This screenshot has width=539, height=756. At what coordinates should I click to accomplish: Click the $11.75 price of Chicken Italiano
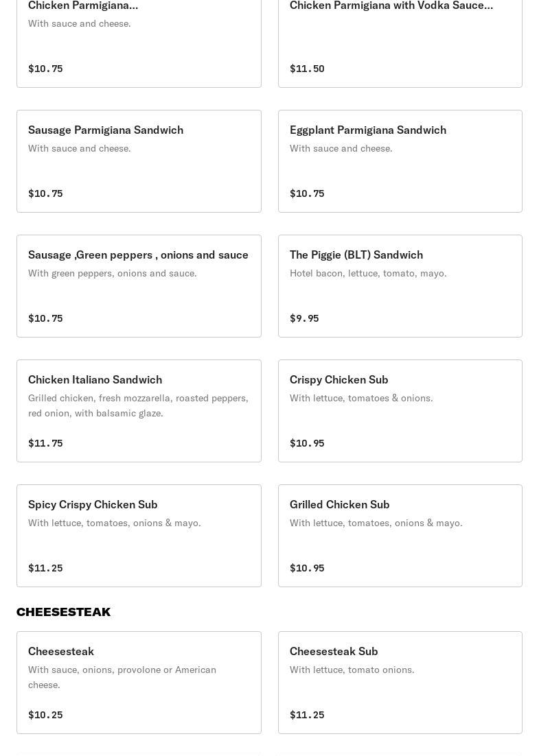(45, 443)
